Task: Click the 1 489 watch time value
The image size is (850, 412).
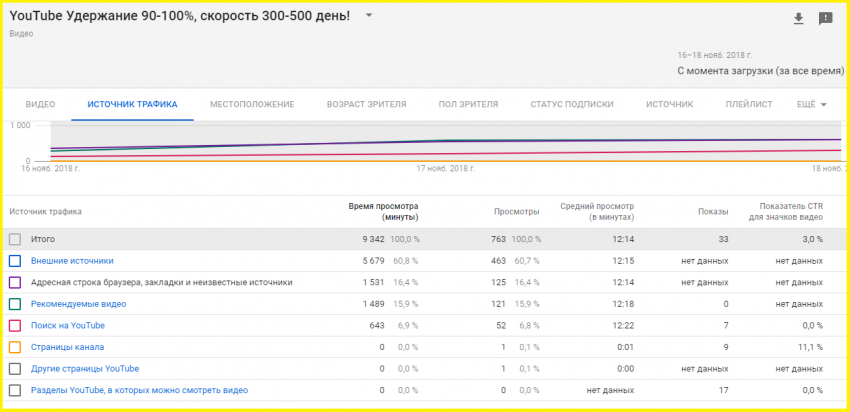Action: pos(374,304)
